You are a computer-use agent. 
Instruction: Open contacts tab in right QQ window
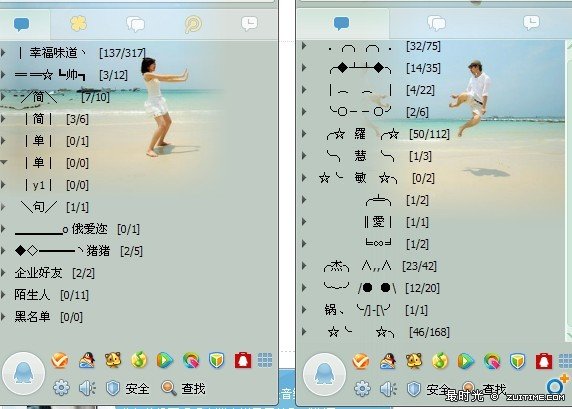[341, 23]
